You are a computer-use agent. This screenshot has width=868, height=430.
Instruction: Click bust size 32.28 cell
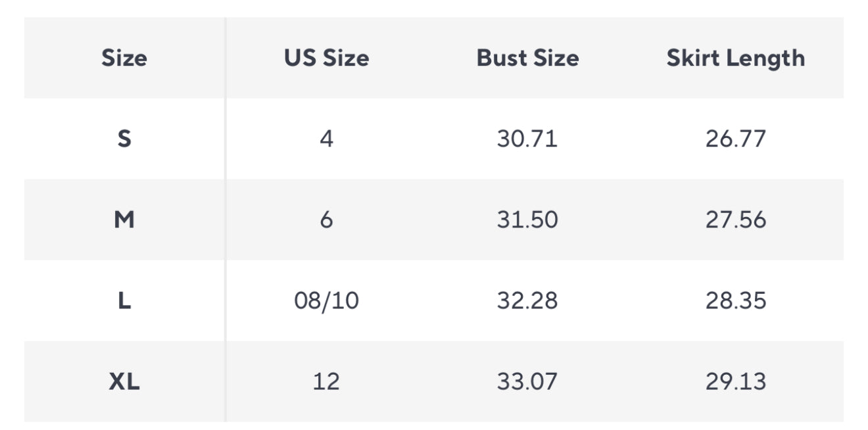click(527, 300)
